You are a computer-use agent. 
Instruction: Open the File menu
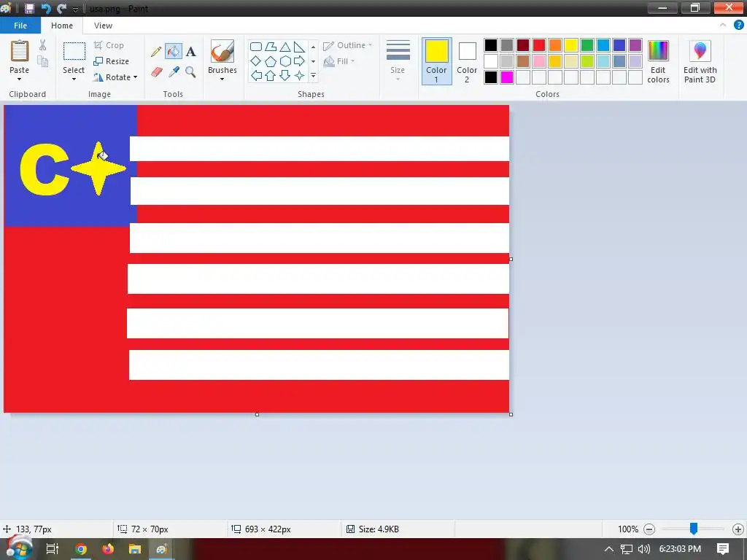point(20,26)
